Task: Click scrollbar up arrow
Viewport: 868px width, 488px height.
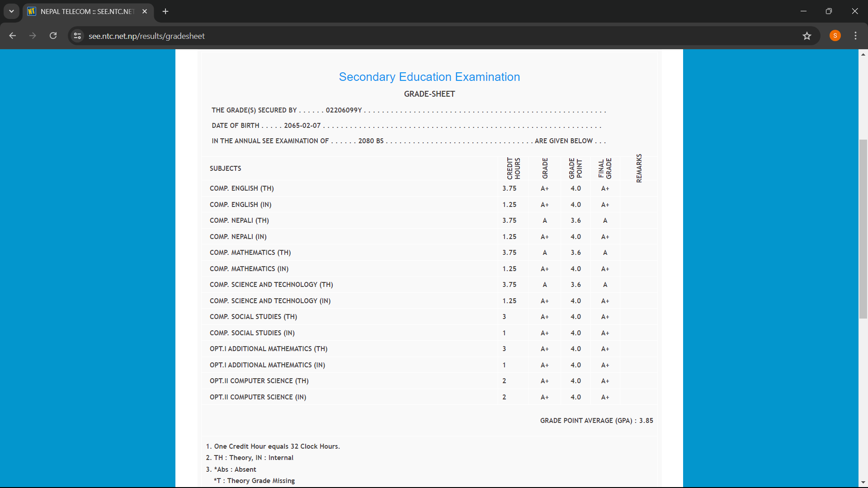Action: [x=863, y=55]
